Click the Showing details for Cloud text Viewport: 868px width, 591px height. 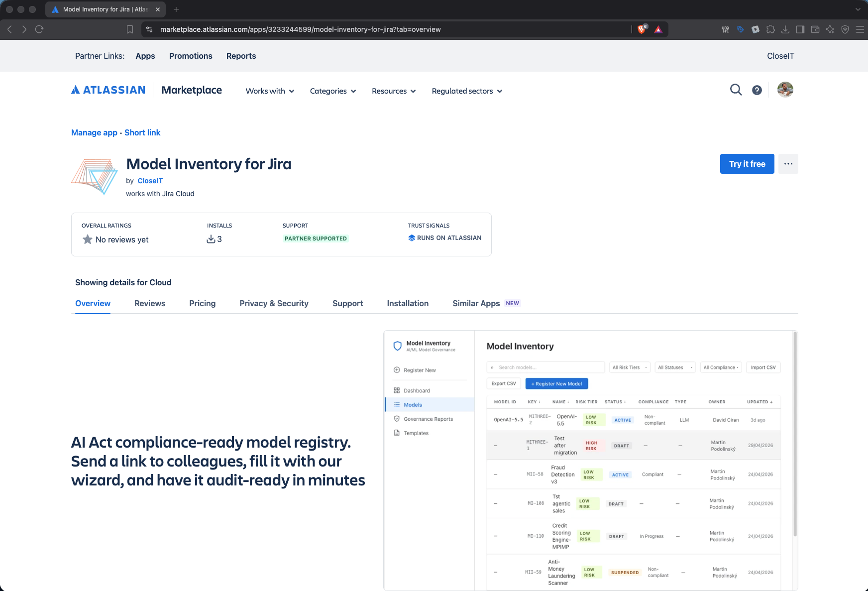[123, 282]
